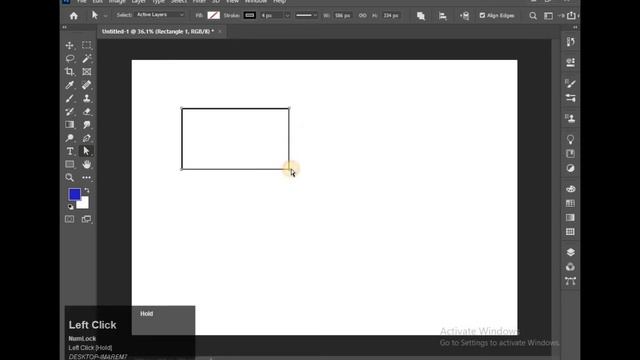
Task: Open the Properties panel icon
Action: [571, 62]
